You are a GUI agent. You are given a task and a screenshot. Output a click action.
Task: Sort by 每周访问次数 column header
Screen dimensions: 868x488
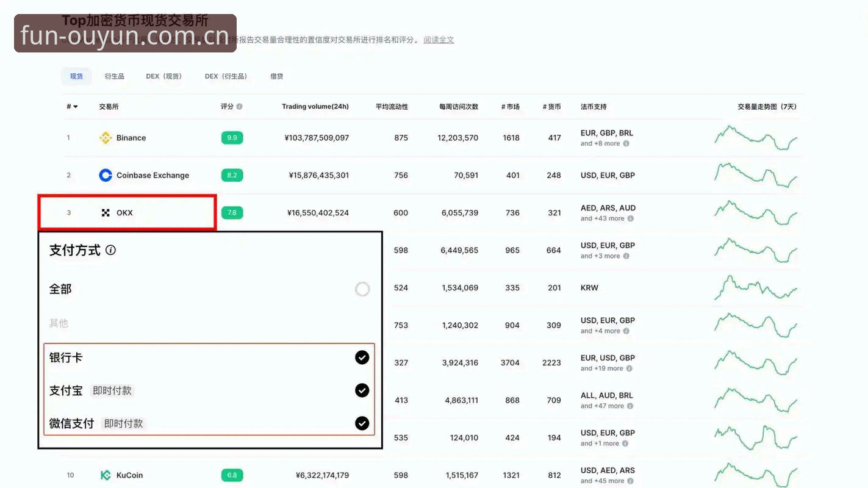[x=459, y=107]
